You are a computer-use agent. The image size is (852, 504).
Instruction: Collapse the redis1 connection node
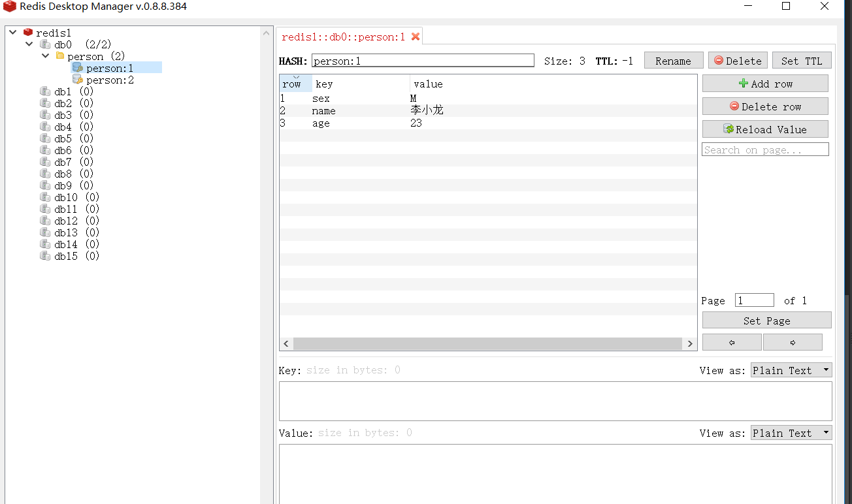click(x=13, y=32)
